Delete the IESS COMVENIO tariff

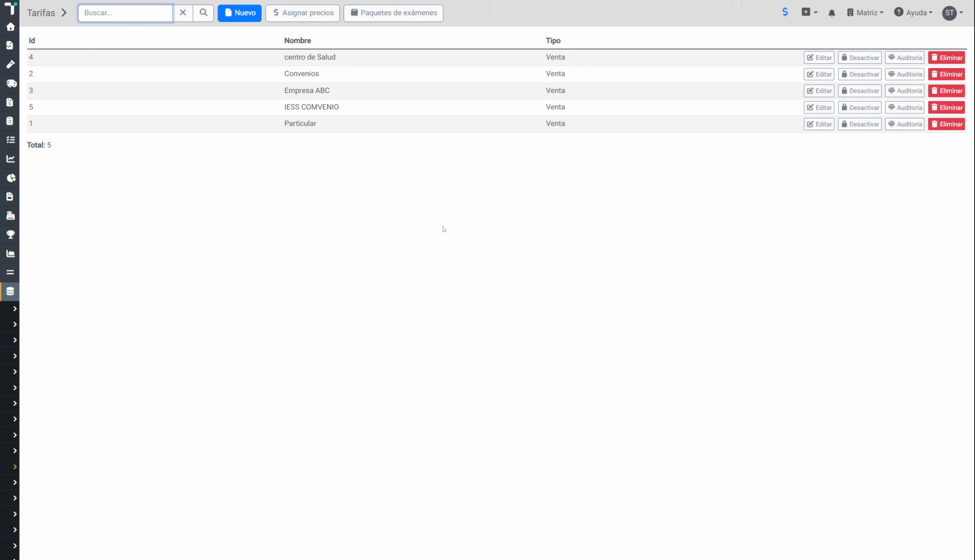click(x=946, y=107)
